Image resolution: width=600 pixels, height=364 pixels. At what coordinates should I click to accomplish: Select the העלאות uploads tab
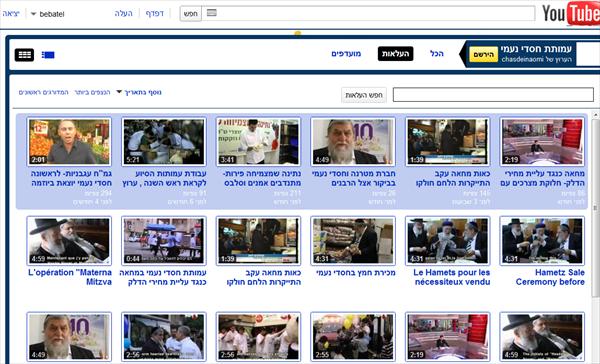click(395, 54)
